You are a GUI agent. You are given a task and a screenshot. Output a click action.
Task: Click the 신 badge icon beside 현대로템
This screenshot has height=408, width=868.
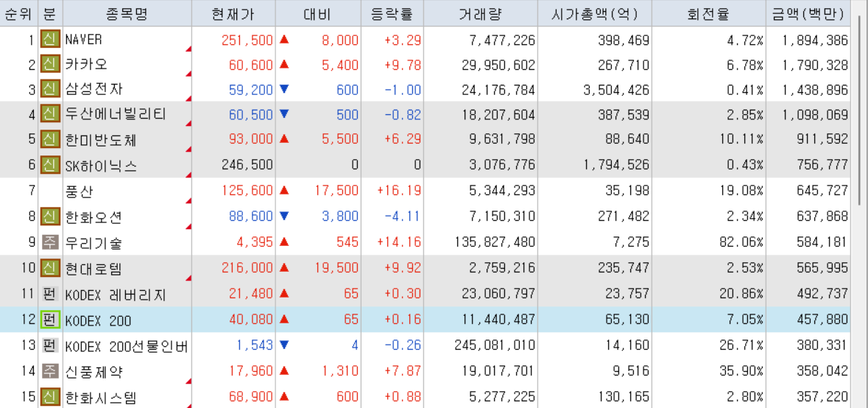point(50,269)
